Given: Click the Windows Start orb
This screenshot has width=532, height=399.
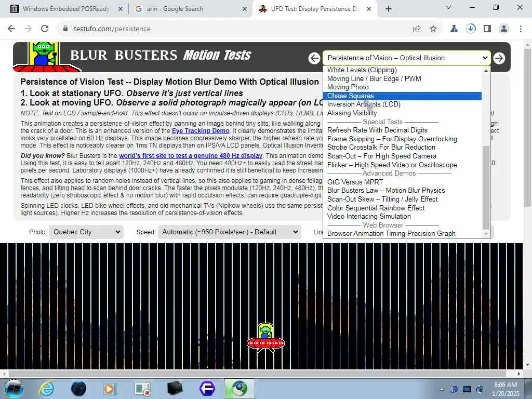Looking at the screenshot, I should pos(14,389).
